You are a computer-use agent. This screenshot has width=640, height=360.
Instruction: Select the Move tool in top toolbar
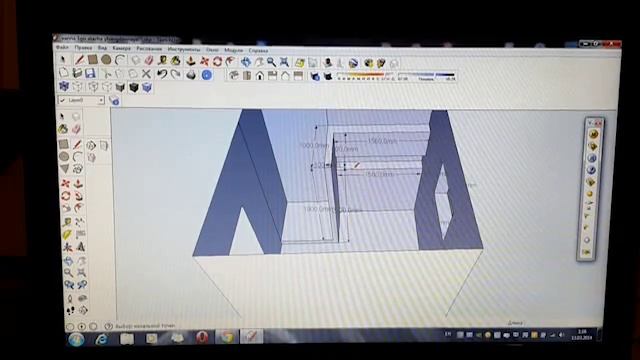click(x=204, y=61)
